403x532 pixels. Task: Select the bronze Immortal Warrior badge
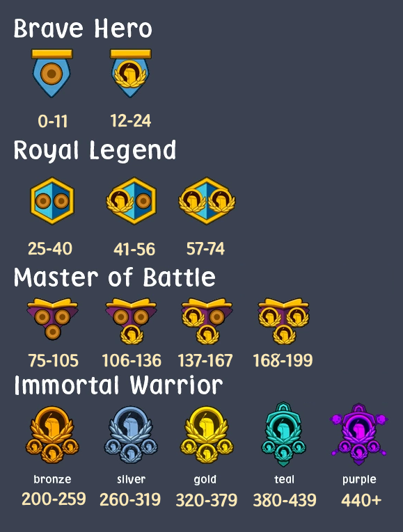[x=52, y=435]
